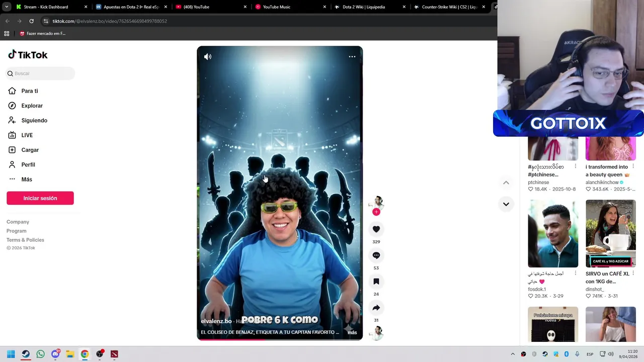Open the elvalenz.bo username link
Screen dimensions: 644x362
pyautogui.click(x=216, y=321)
